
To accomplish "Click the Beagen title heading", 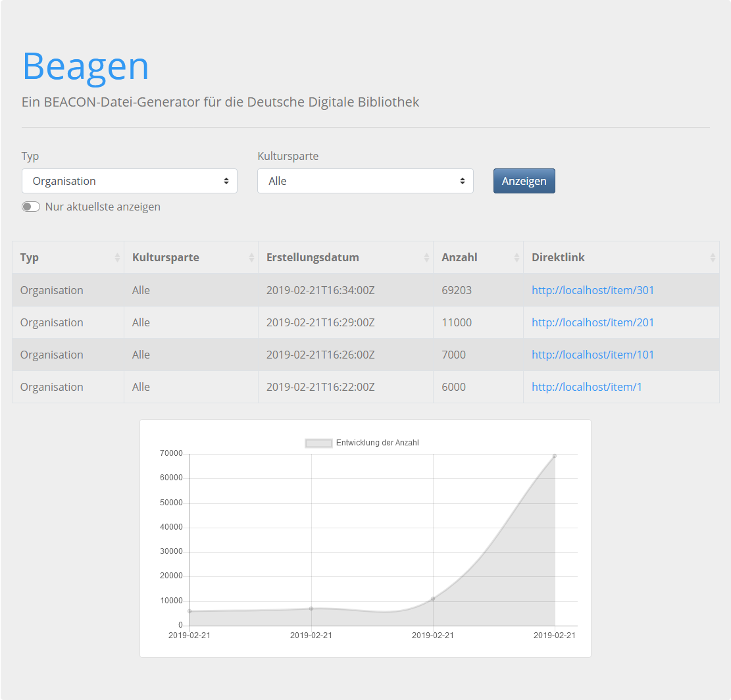I will pos(86,66).
